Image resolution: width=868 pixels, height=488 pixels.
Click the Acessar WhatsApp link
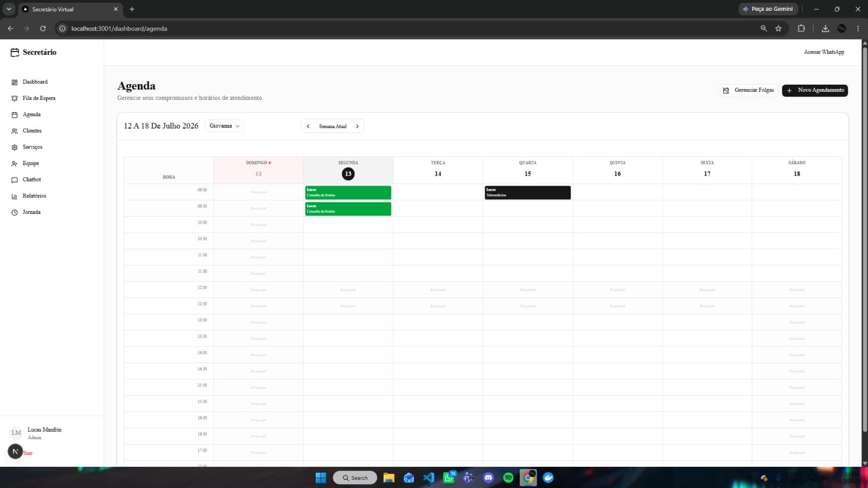824,52
